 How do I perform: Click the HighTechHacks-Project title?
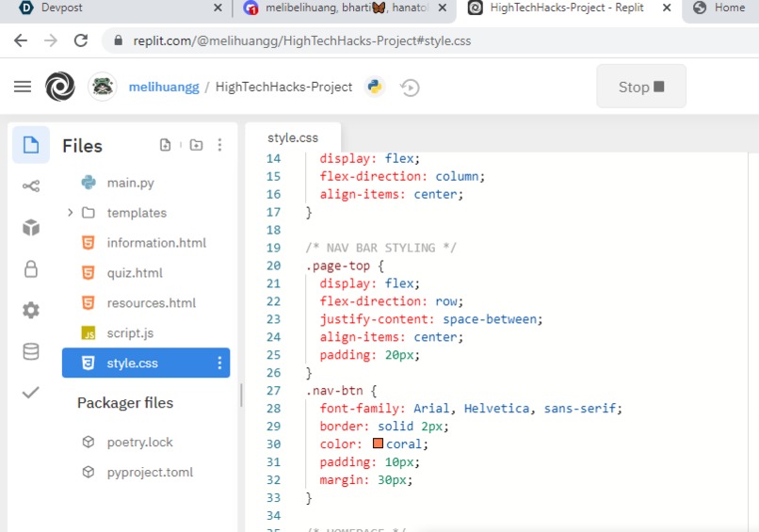click(x=283, y=88)
